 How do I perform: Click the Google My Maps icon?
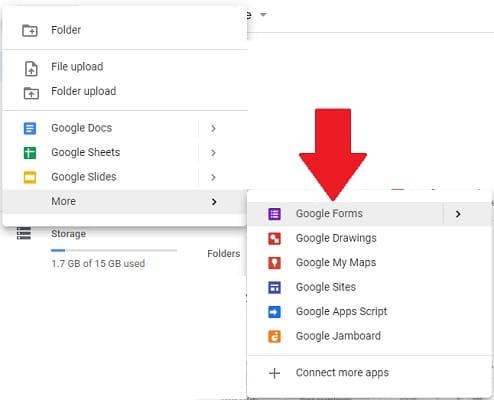[x=274, y=263]
